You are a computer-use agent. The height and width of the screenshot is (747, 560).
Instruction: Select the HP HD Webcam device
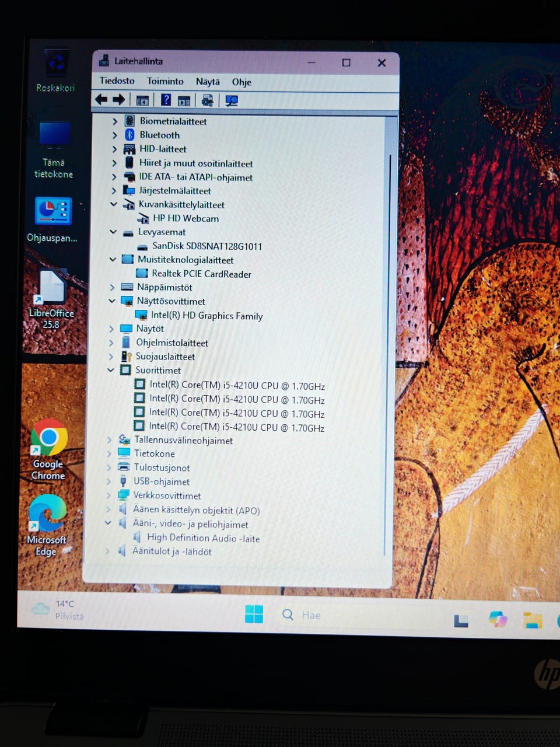pyautogui.click(x=185, y=218)
